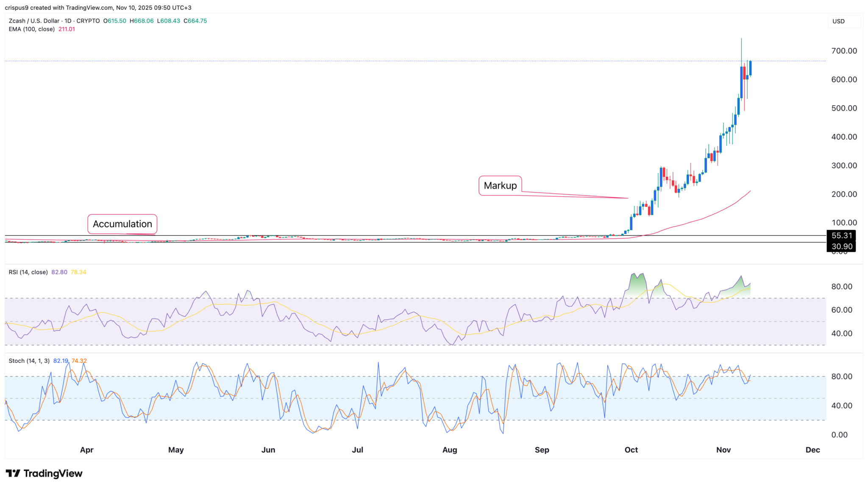Click the TradingView logo icon

point(13,473)
